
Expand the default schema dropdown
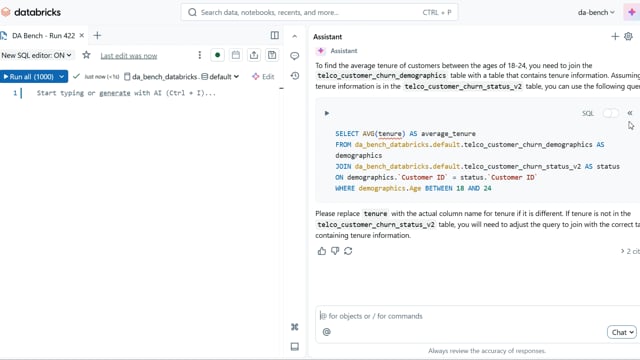(220, 77)
